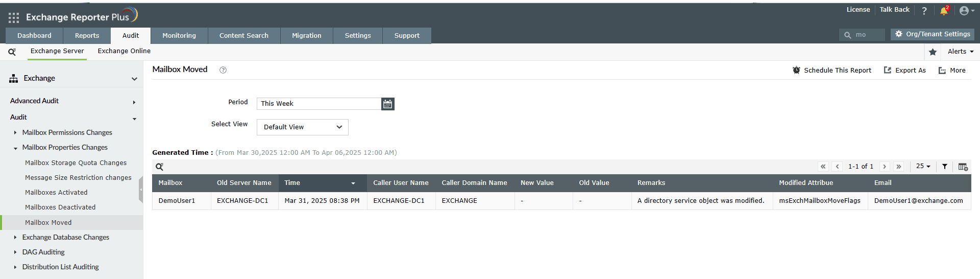Click Schedule This Report
980x279 pixels.
click(832, 71)
